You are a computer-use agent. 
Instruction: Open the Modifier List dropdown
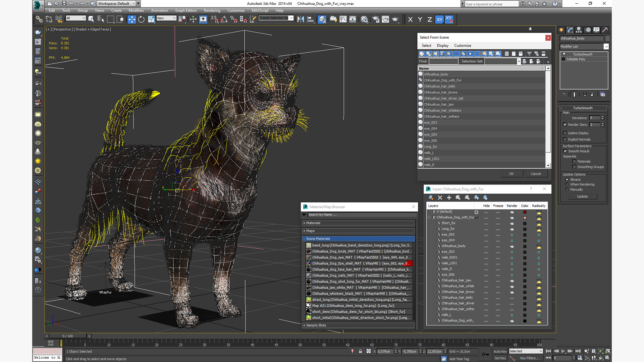(x=606, y=47)
